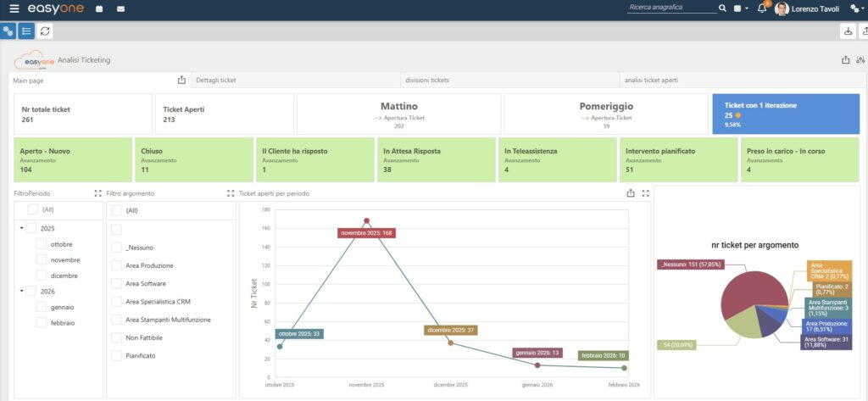Open the hamburger main menu
The height and width of the screenshot is (401, 868).
click(x=14, y=9)
